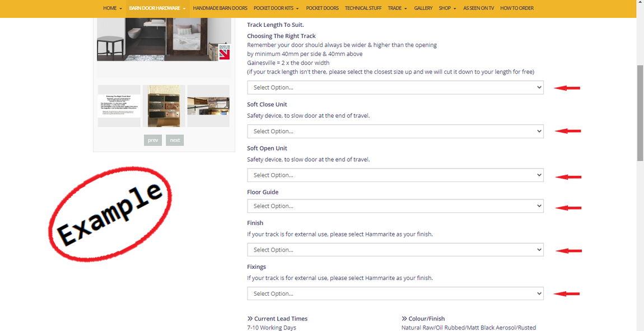Open the Home menu
The image size is (644, 331).
pos(112,8)
